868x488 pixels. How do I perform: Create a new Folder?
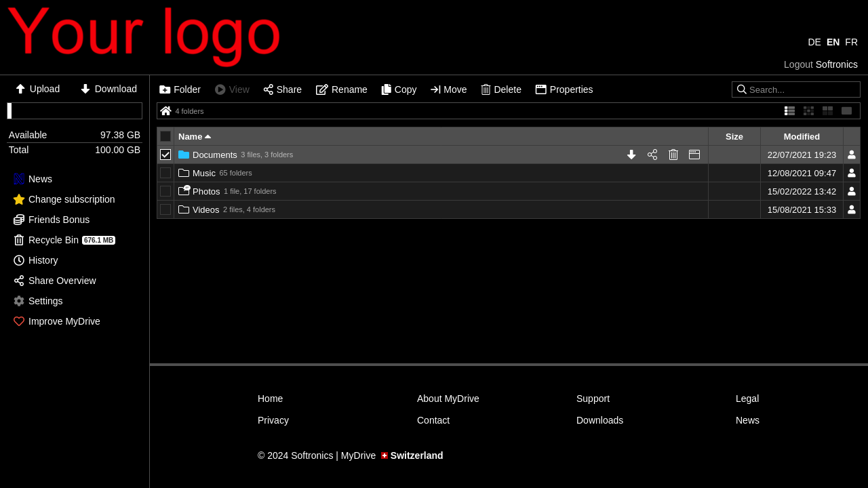180,89
